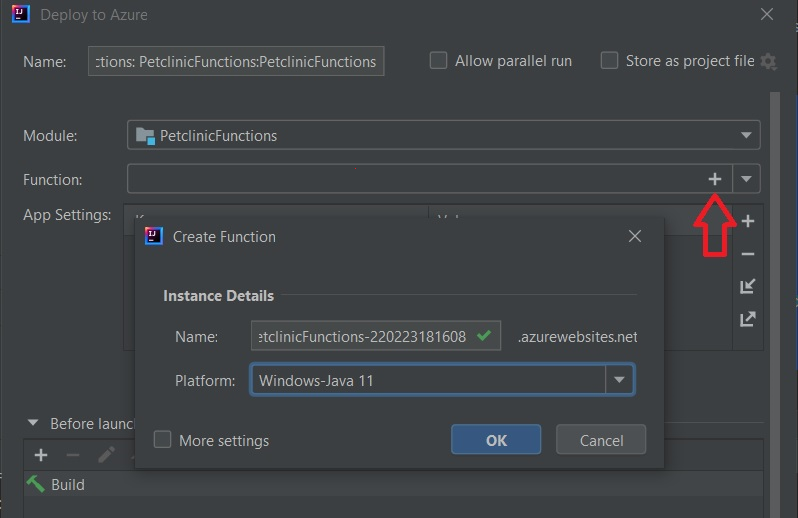Add a new App Settings entry
798x518 pixels.
click(748, 221)
